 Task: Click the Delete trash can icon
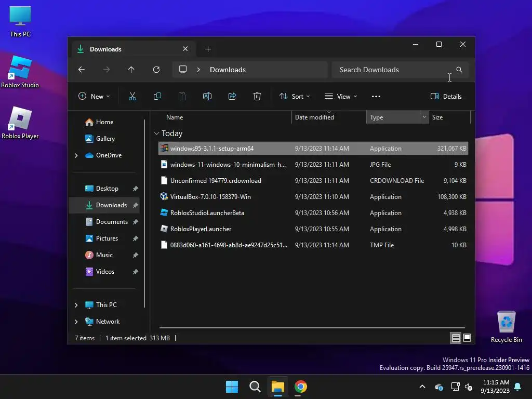pyautogui.click(x=257, y=96)
